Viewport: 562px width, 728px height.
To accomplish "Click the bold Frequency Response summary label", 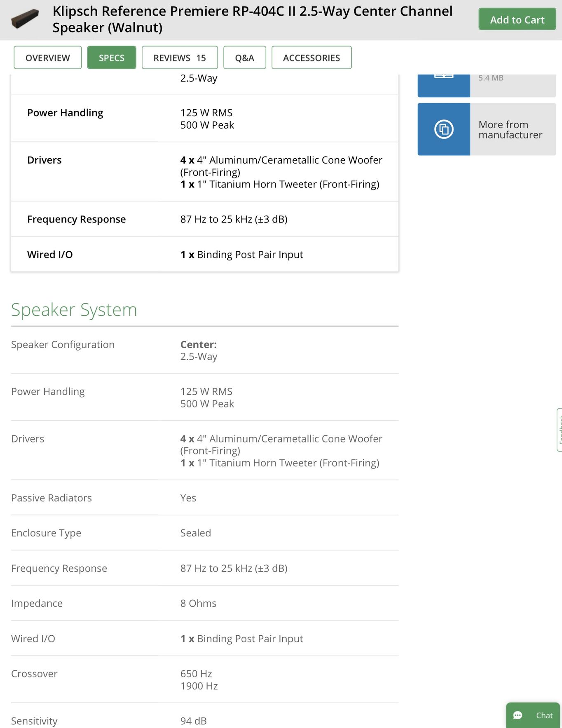I will [x=77, y=219].
